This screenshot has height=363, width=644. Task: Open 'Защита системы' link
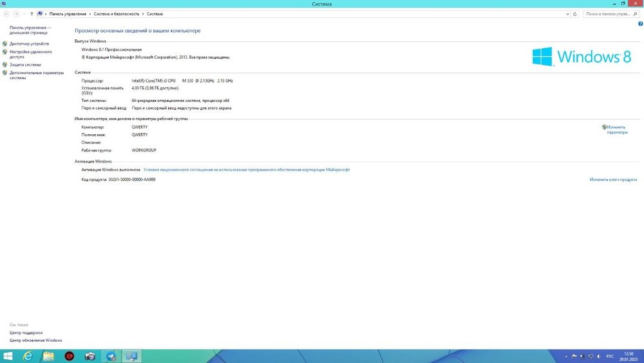point(26,64)
